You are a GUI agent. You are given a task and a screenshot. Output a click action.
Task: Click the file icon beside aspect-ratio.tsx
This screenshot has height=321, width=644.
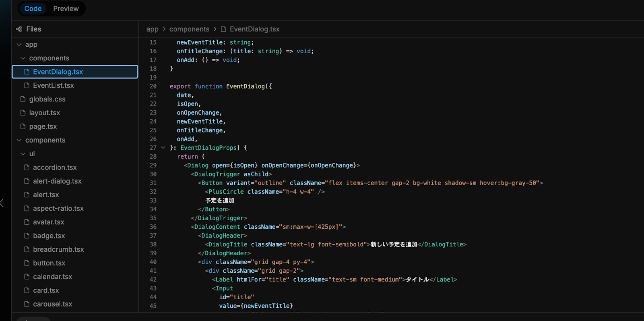tap(27, 209)
